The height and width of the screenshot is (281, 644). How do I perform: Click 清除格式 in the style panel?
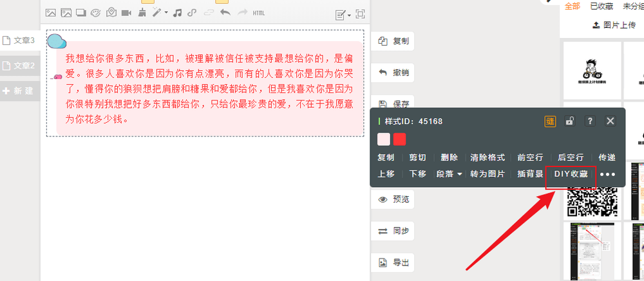488,158
